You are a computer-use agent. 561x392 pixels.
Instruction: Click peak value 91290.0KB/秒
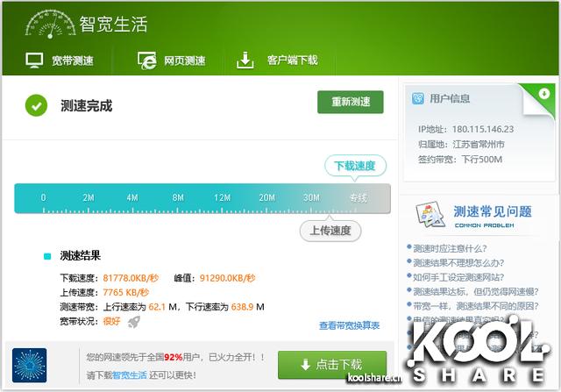click(x=227, y=278)
